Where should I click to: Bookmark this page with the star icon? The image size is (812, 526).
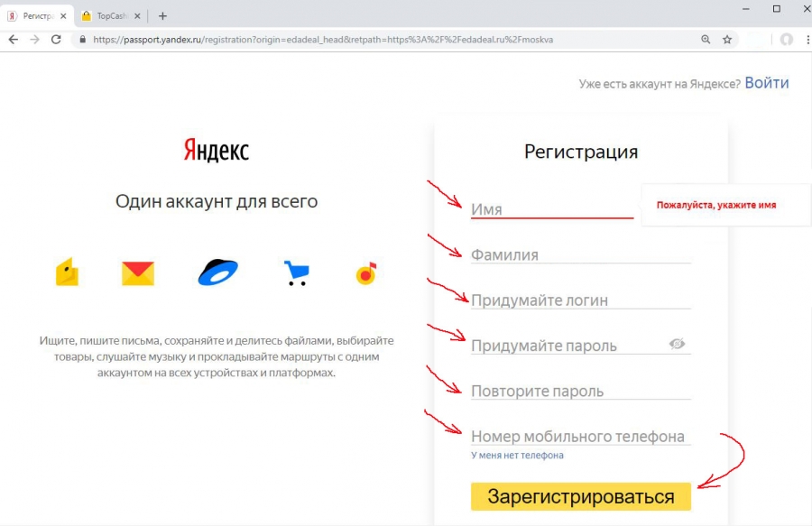(x=727, y=40)
